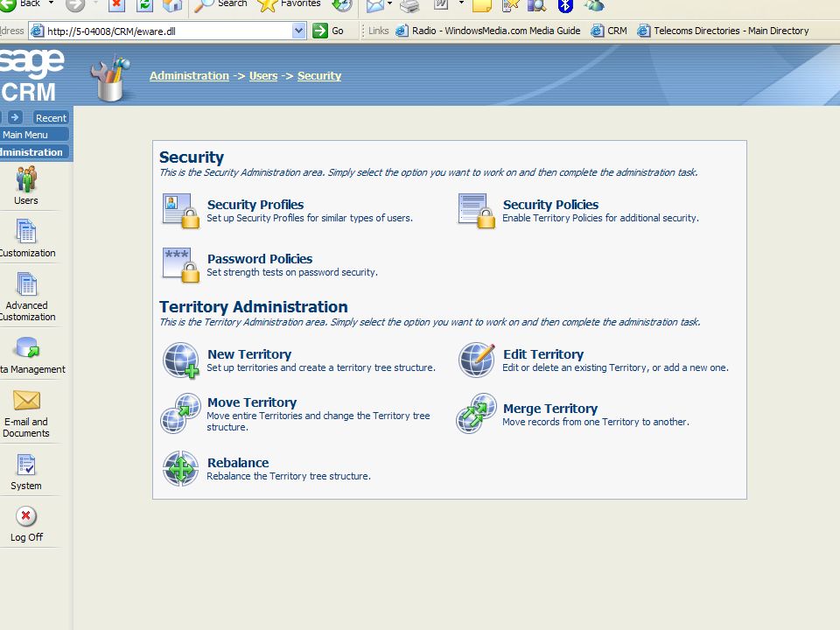Image resolution: width=840 pixels, height=630 pixels.
Task: Open the Merge Territory link
Action: [x=550, y=409]
